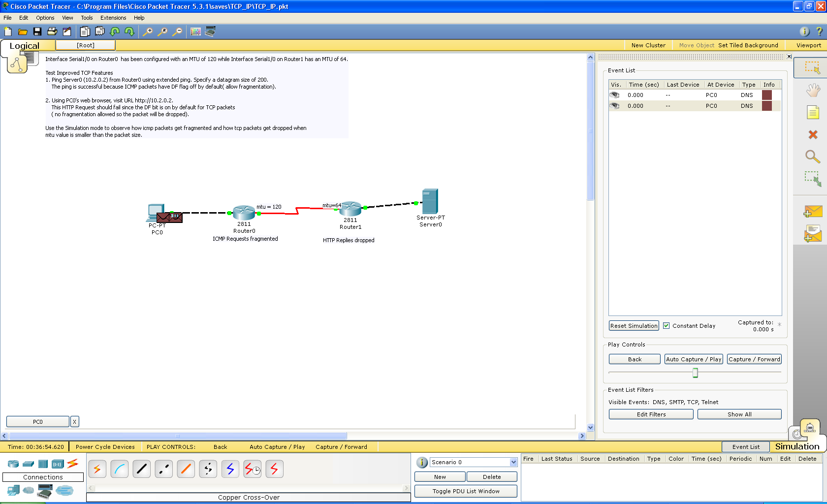Select the Add Complex PDU envelope tool
This screenshot has height=504, width=827.
[x=813, y=234]
